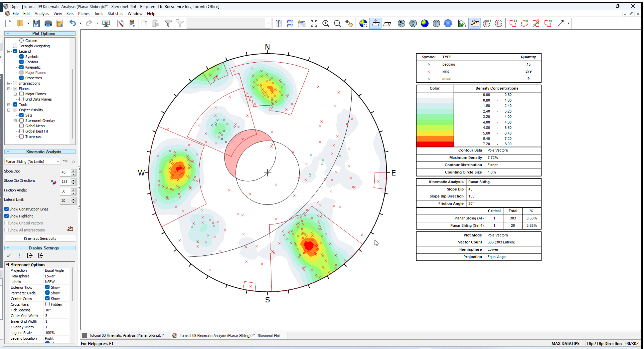Click the Kinematic Sensitivity button
644x349 pixels.
(x=40, y=238)
